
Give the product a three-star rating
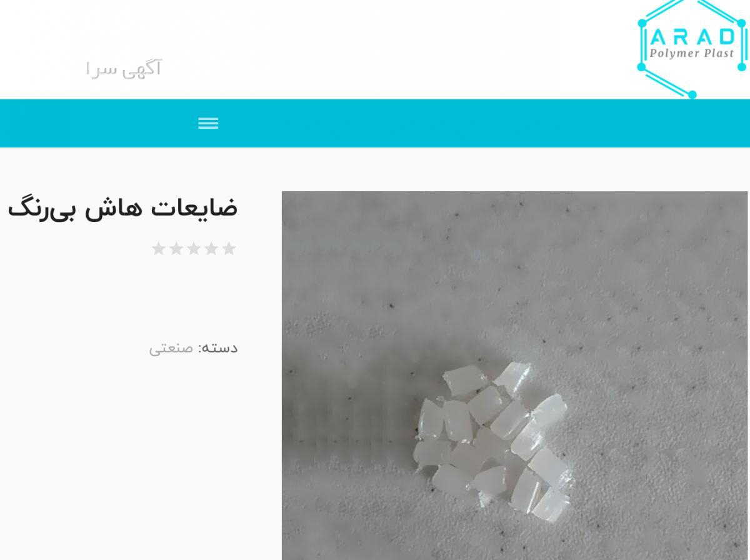[194, 249]
